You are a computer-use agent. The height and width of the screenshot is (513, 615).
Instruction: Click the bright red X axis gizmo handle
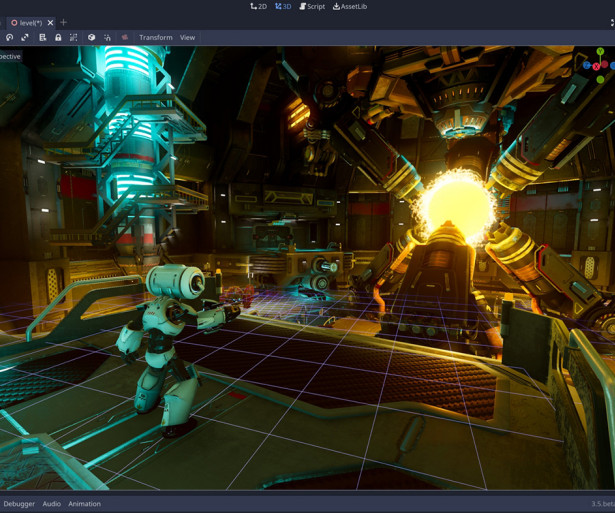[x=596, y=67]
